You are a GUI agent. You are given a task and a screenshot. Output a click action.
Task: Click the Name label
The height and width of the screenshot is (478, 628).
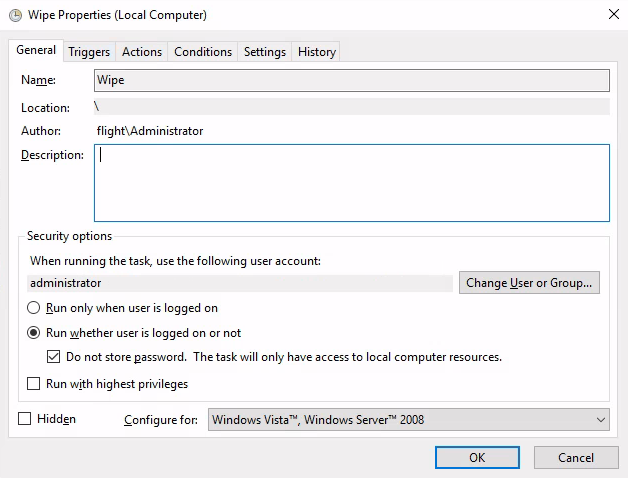click(x=38, y=80)
